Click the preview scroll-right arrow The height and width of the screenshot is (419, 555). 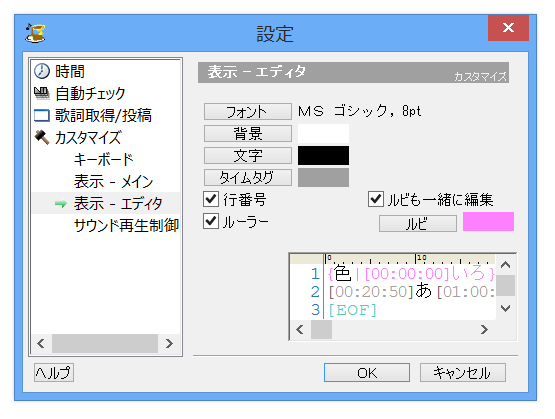click(484, 329)
